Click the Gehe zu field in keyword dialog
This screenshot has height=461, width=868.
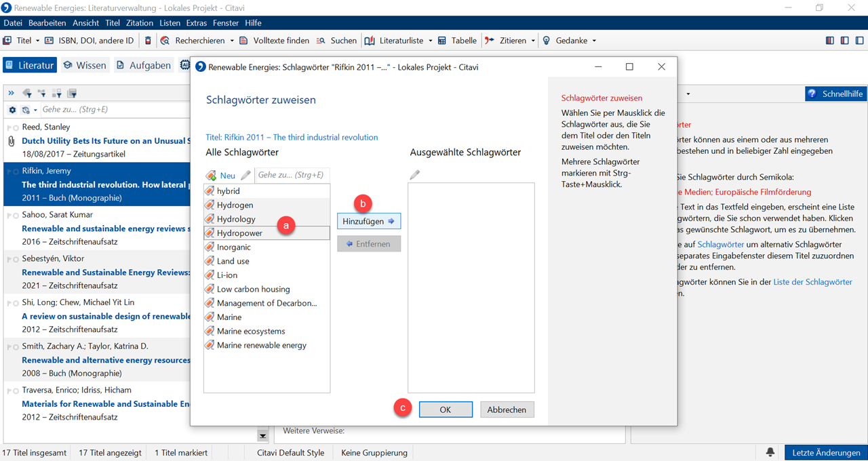pos(292,176)
